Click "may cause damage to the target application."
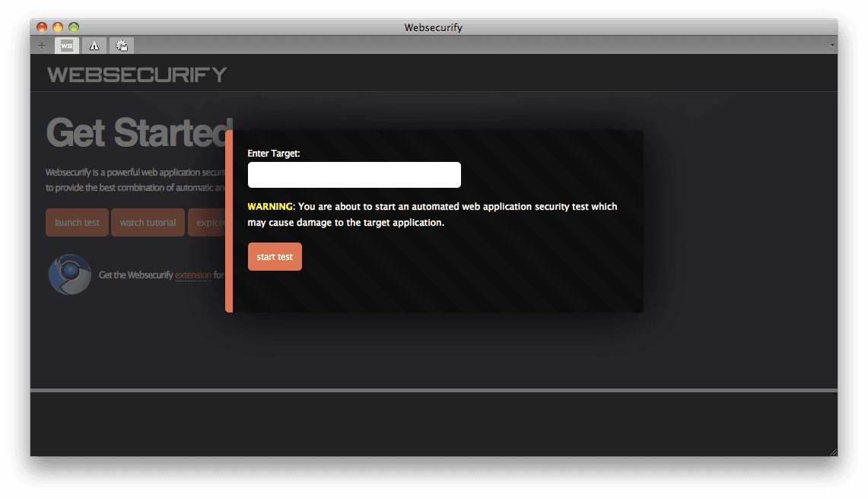 (346, 223)
